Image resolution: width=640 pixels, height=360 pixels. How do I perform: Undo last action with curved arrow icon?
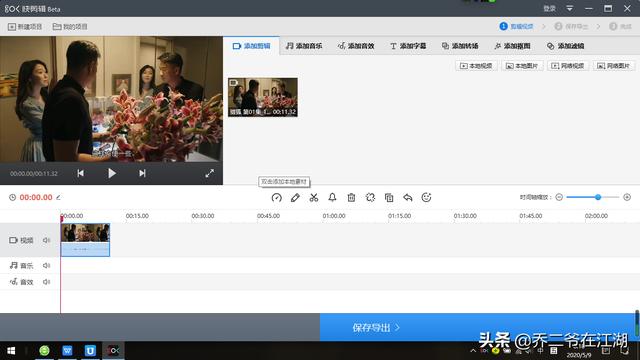pos(407,198)
